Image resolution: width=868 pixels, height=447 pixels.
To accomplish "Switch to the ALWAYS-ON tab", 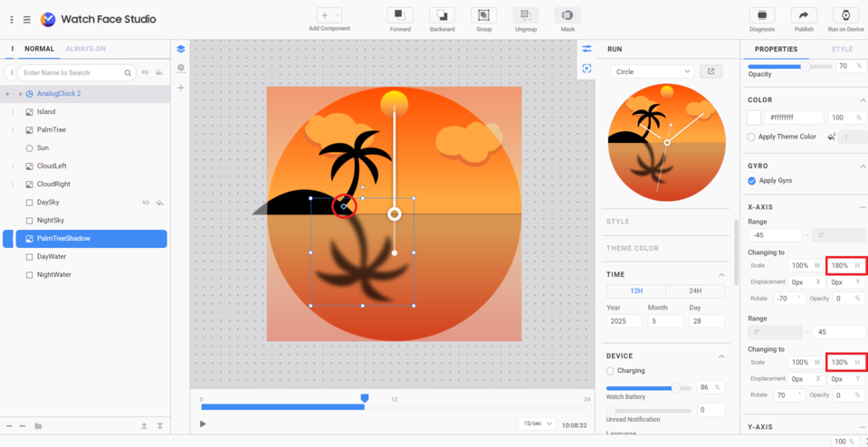I will point(86,49).
